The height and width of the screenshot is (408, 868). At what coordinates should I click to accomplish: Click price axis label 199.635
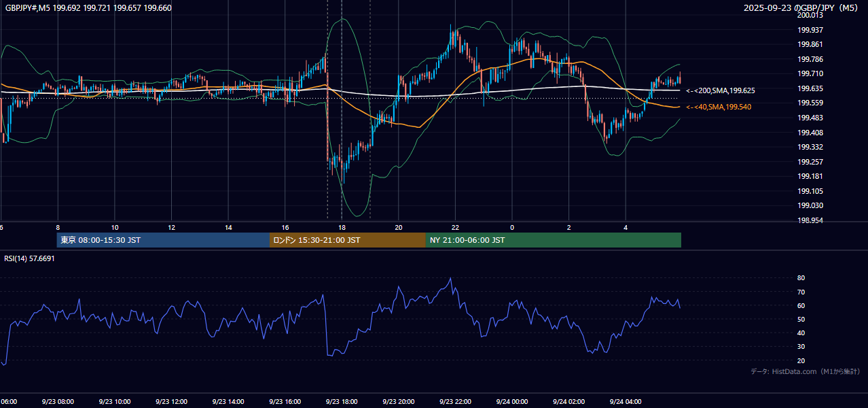coord(810,88)
